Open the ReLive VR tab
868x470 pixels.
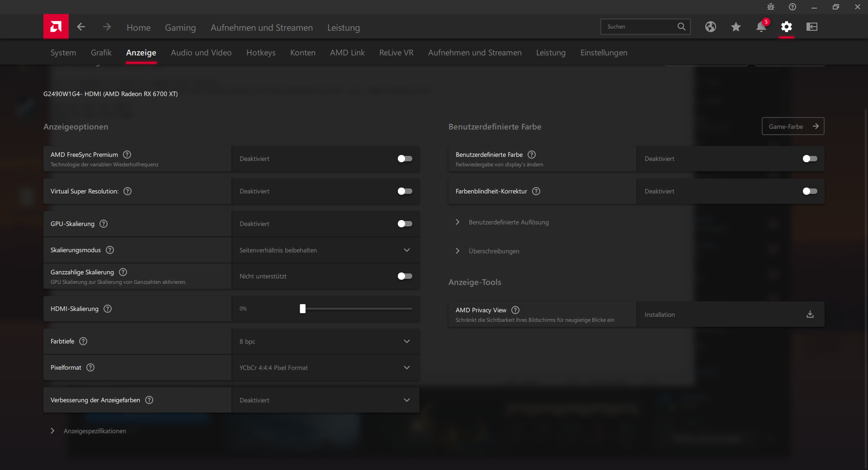coord(396,52)
